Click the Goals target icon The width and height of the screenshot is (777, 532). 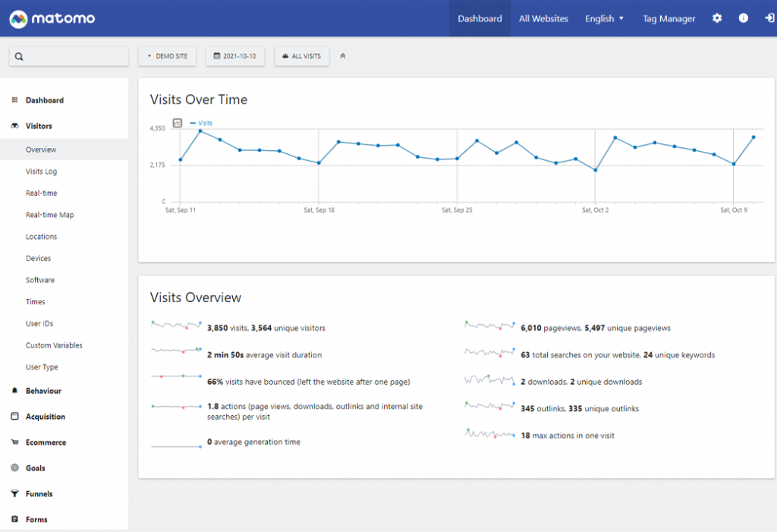pyautogui.click(x=14, y=468)
